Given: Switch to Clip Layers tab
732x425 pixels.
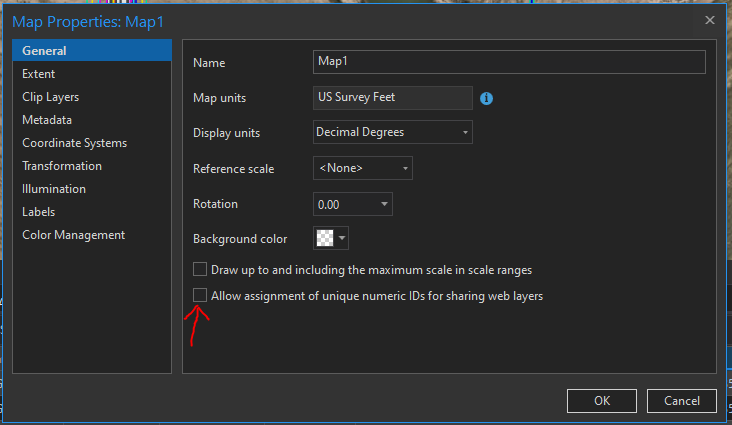Looking at the screenshot, I should click(x=51, y=97).
